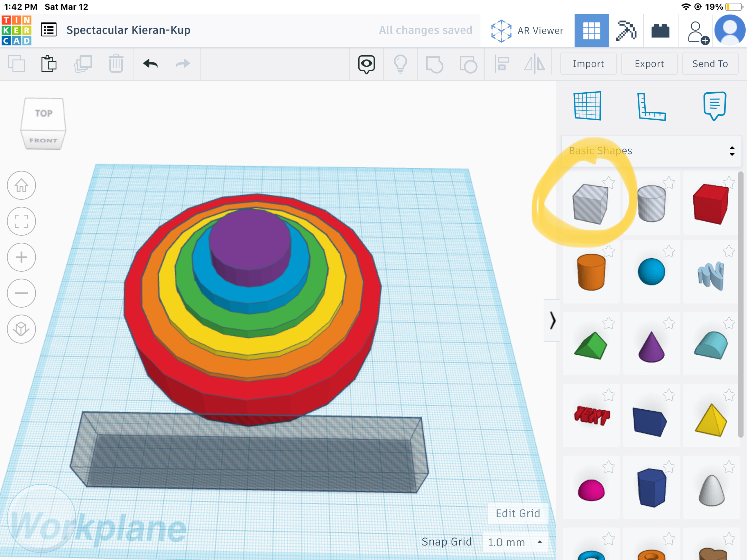This screenshot has width=747, height=560.
Task: Open the Bricks mode icon
Action: (660, 30)
